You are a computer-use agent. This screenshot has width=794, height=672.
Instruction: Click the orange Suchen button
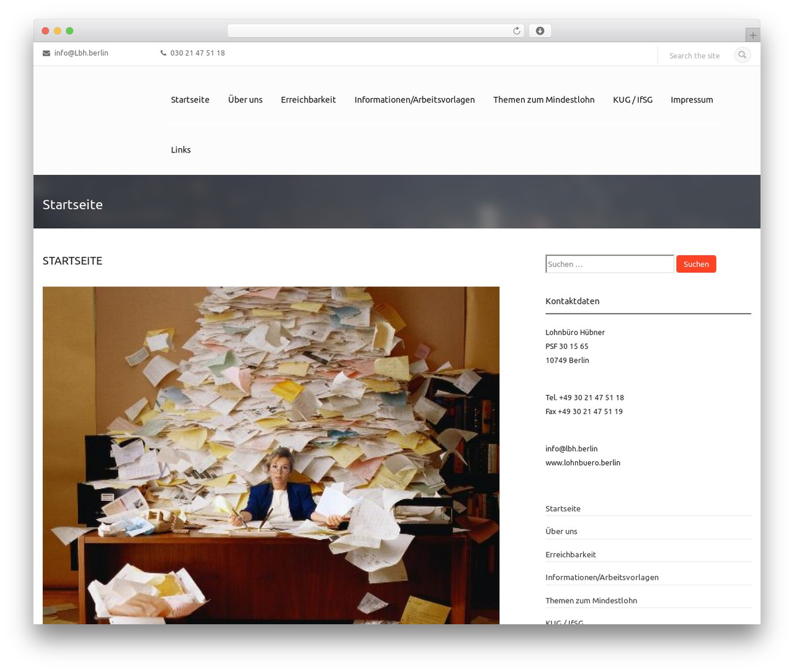(696, 264)
